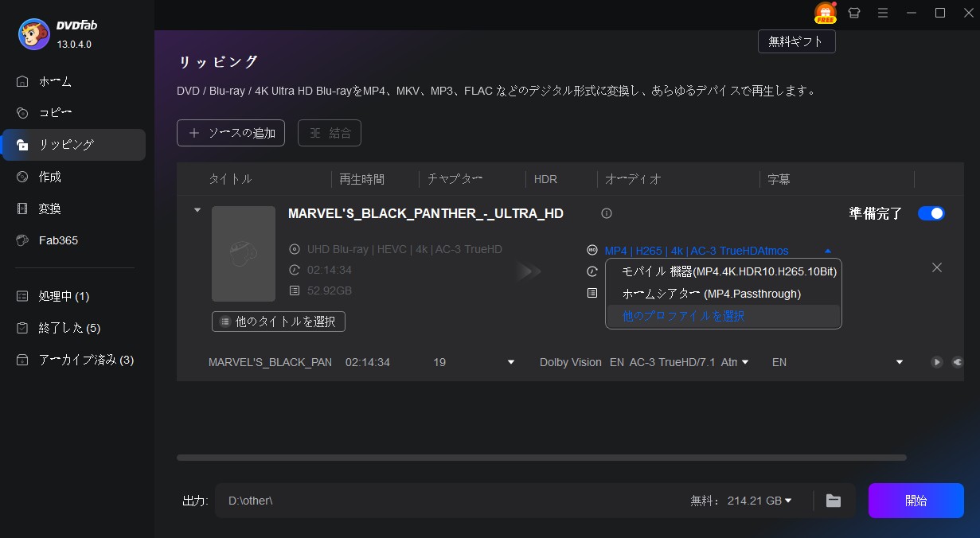Open the subtitle dropdown showing EN
980x538 pixels.
tap(900, 362)
